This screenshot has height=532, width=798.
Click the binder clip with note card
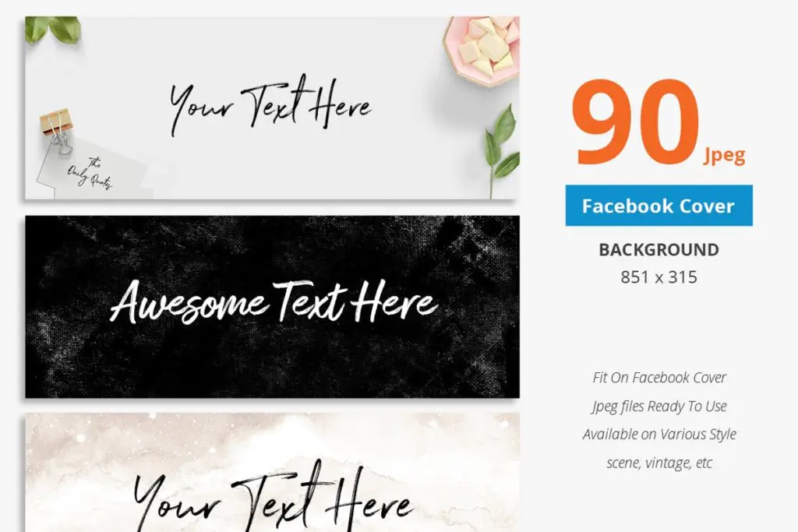[57, 131]
